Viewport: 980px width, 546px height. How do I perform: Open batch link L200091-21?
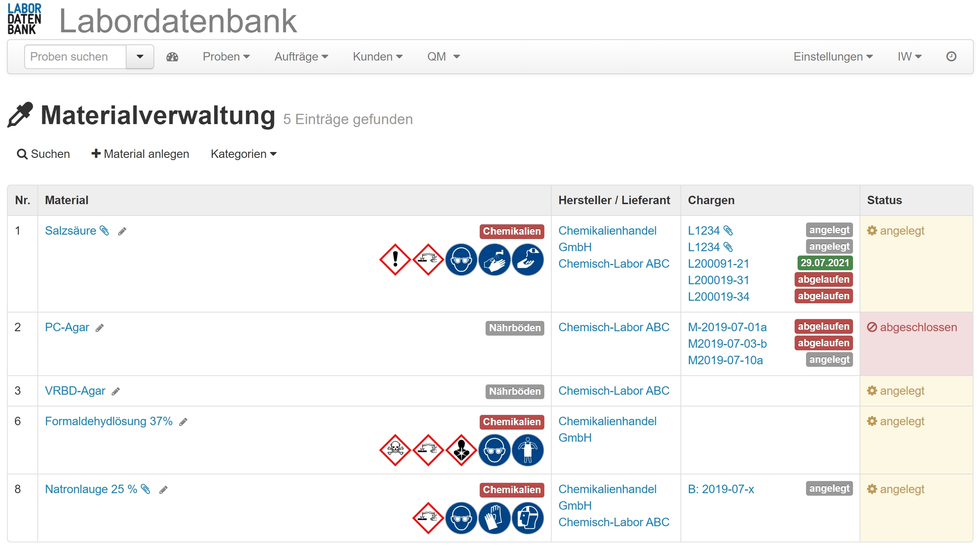pyautogui.click(x=718, y=263)
